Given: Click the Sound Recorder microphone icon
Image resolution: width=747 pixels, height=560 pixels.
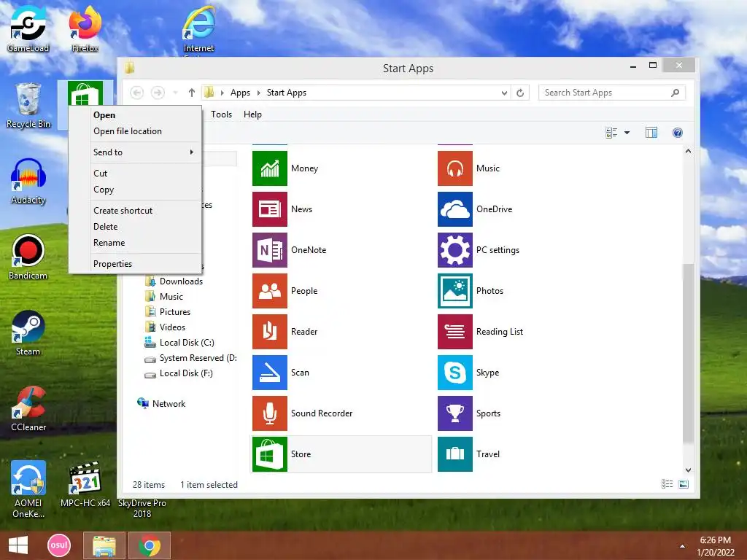Looking at the screenshot, I should pyautogui.click(x=270, y=413).
